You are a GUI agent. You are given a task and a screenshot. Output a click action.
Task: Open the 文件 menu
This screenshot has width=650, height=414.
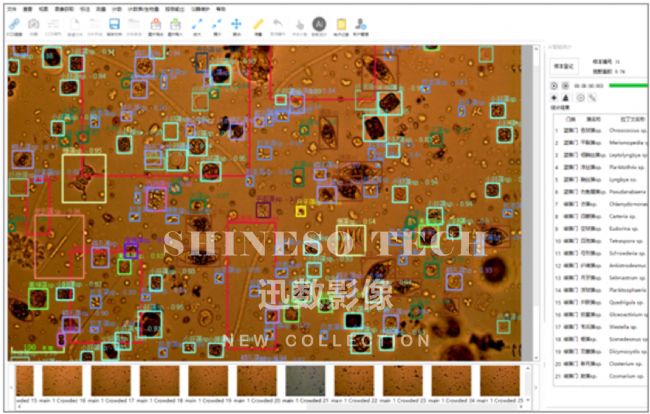11,6
